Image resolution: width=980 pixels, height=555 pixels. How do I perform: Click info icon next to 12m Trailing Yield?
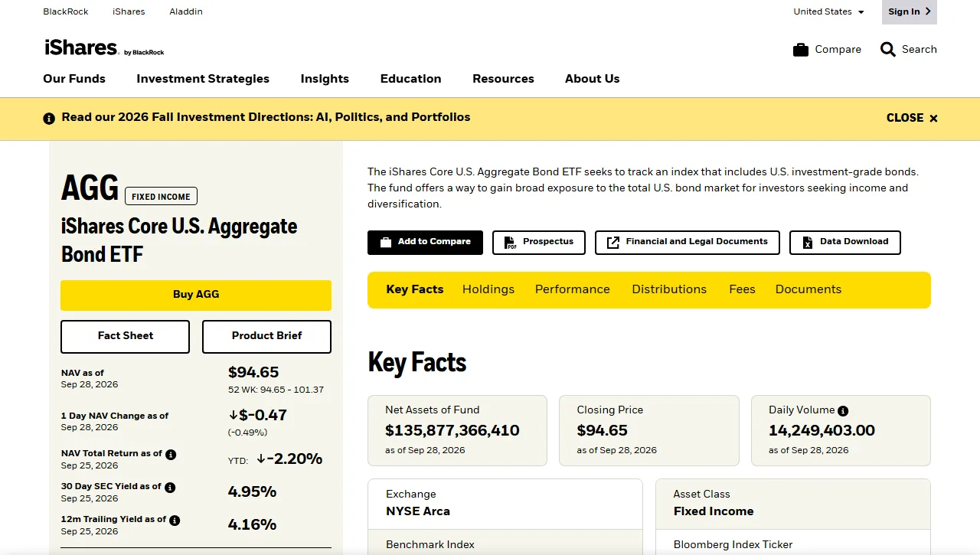click(175, 520)
